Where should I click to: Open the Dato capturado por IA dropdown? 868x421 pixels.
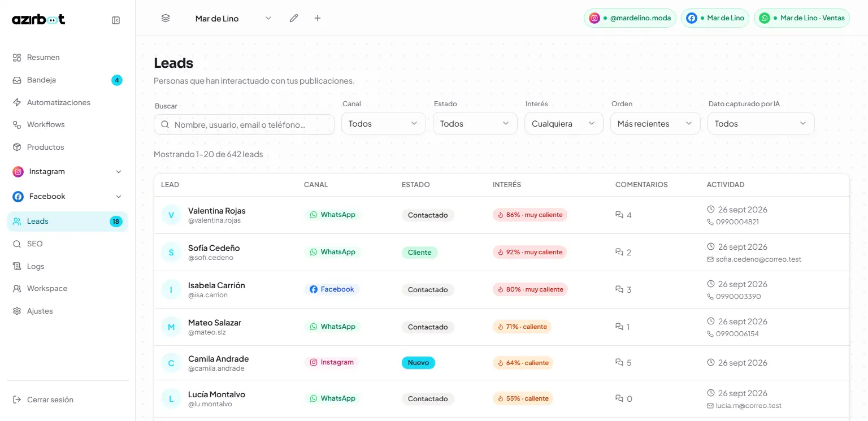pos(761,124)
